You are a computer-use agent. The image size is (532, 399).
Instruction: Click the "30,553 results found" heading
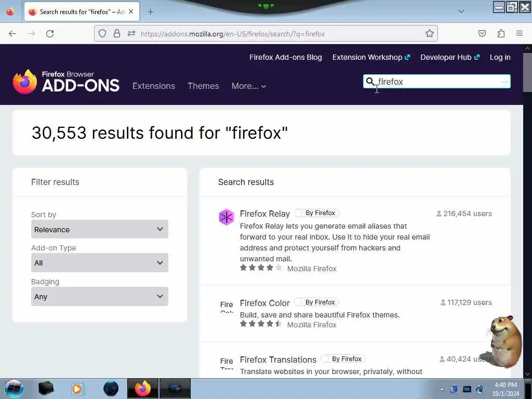click(159, 132)
